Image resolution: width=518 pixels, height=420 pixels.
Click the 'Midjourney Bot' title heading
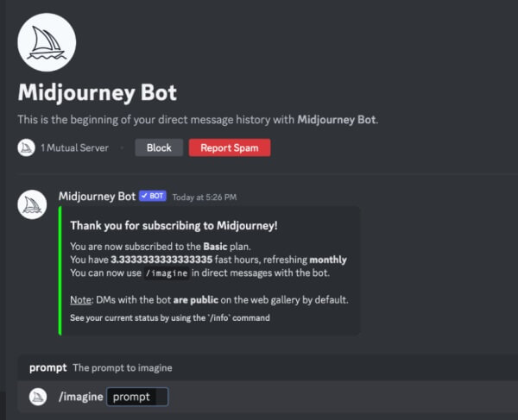click(98, 92)
